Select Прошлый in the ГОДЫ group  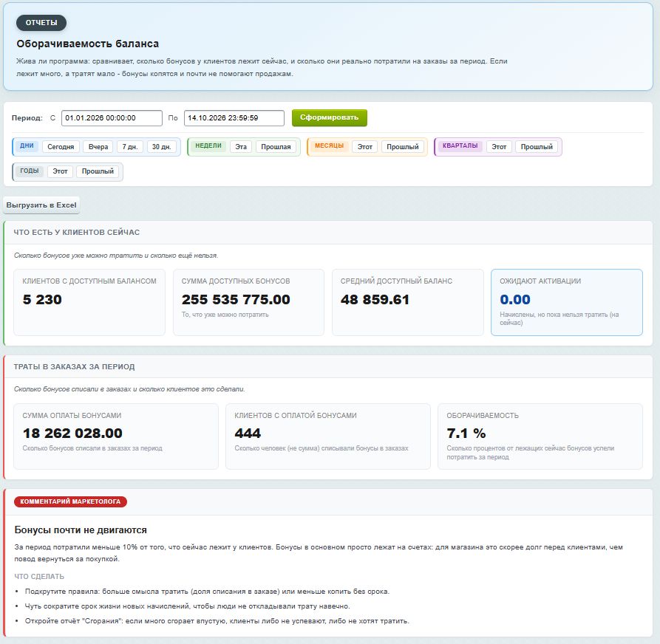tap(98, 171)
